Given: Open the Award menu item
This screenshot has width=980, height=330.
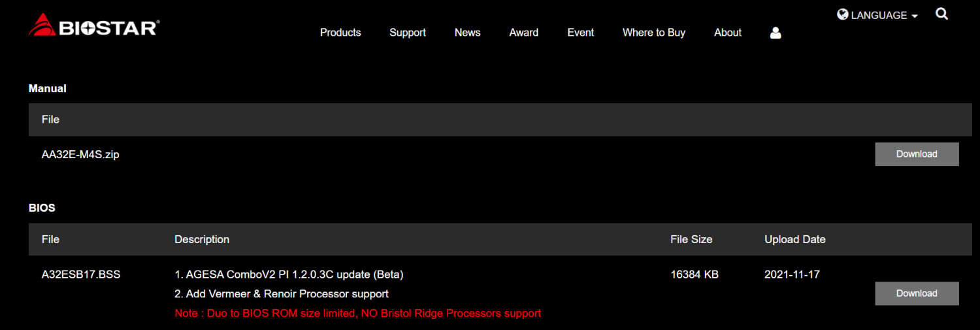Looking at the screenshot, I should click(x=524, y=33).
